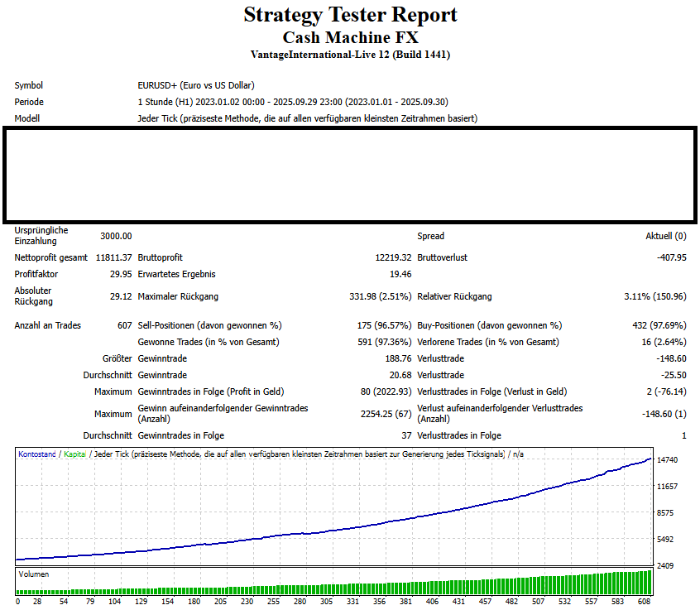The image size is (700, 610).
Task: Click the Spread Aktuell (0) value
Action: tap(665, 236)
